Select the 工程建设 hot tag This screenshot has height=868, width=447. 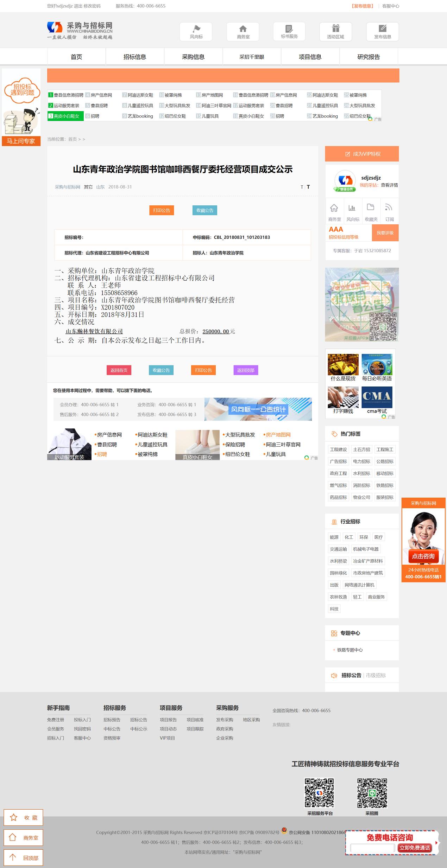pyautogui.click(x=338, y=449)
